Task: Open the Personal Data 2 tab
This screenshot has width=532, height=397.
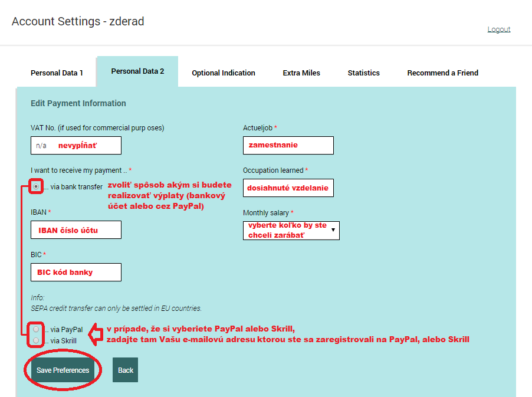Action: pyautogui.click(x=137, y=71)
